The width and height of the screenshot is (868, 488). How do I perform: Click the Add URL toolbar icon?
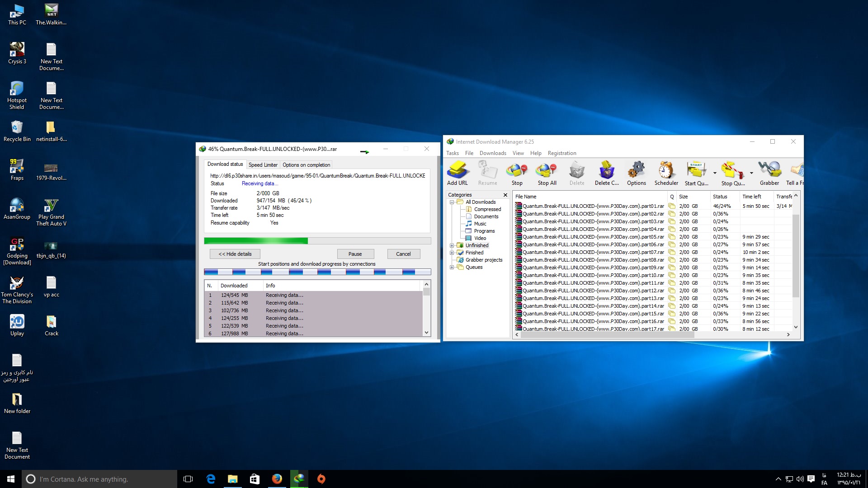(x=458, y=174)
